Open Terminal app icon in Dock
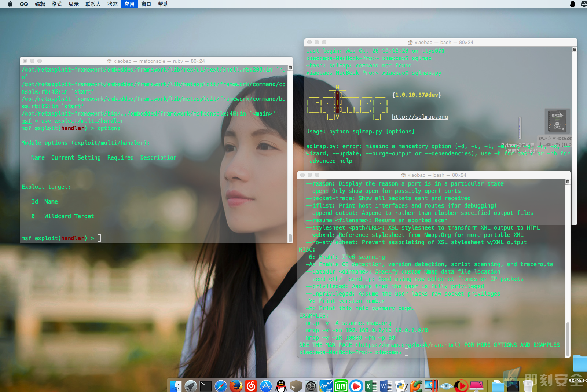 pyautogui.click(x=206, y=386)
